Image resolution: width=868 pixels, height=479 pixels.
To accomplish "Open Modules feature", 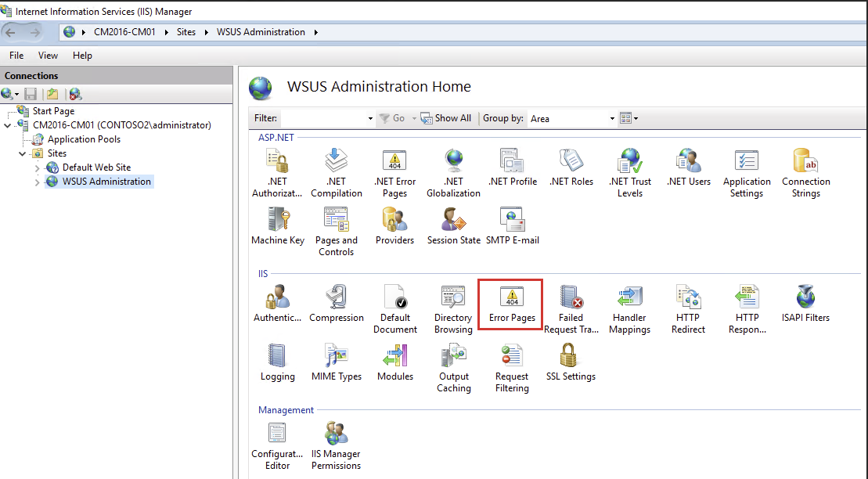I will (394, 362).
